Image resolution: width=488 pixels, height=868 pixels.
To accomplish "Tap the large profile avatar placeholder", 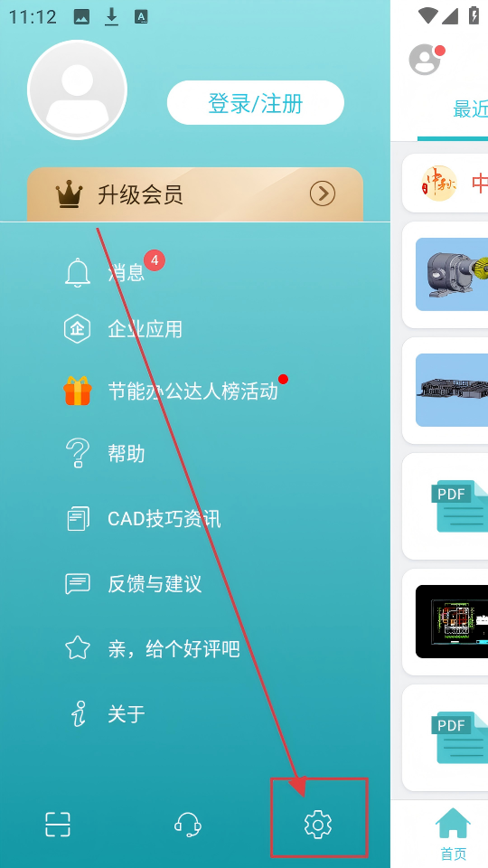I will (78, 90).
